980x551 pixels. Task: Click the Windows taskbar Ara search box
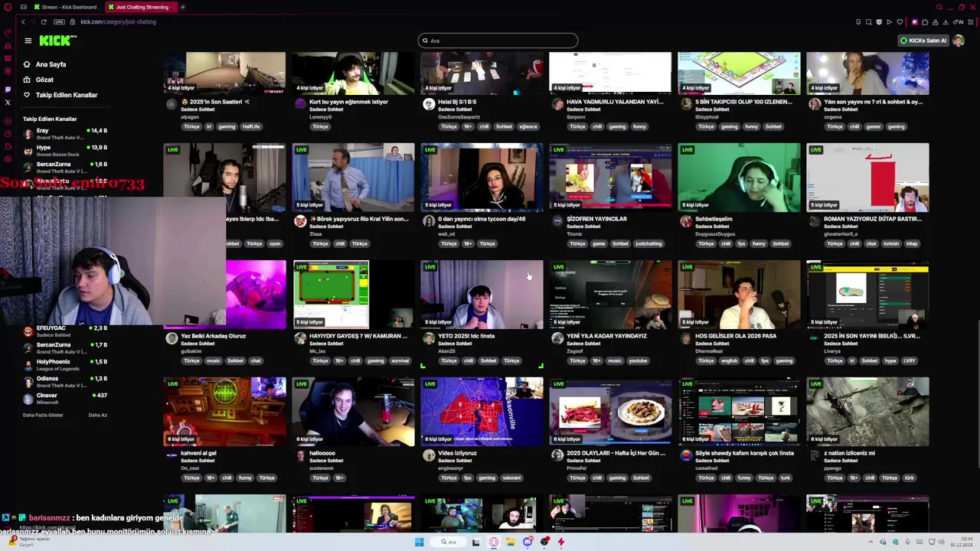[448, 542]
